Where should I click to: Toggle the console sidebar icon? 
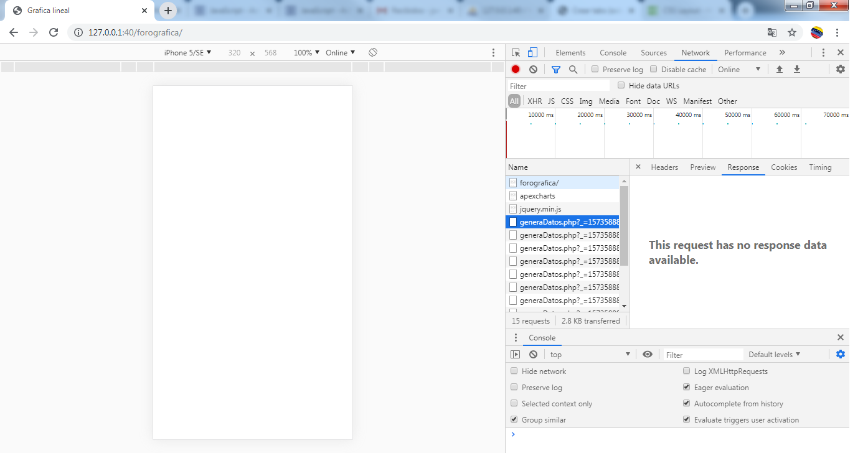pos(516,354)
